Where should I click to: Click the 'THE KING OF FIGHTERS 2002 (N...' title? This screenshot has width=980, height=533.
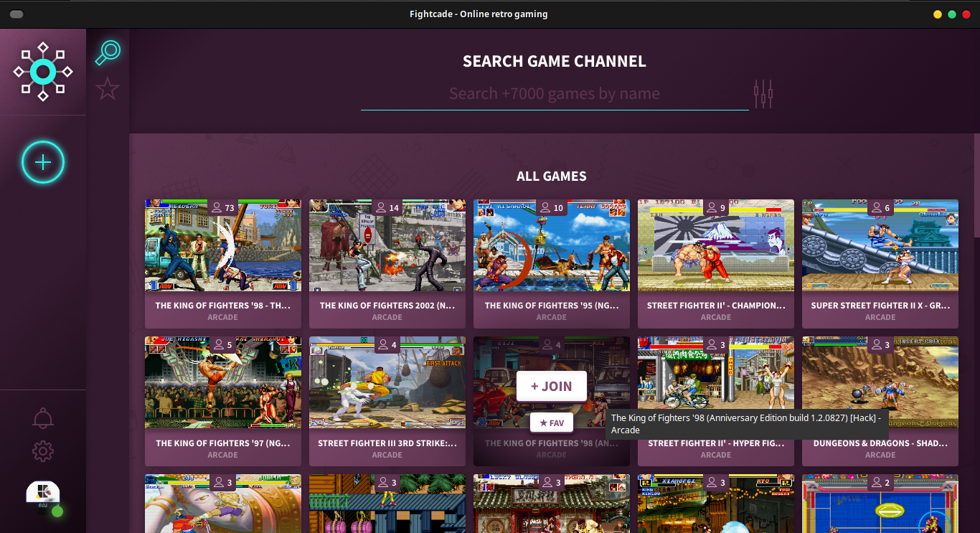click(387, 306)
